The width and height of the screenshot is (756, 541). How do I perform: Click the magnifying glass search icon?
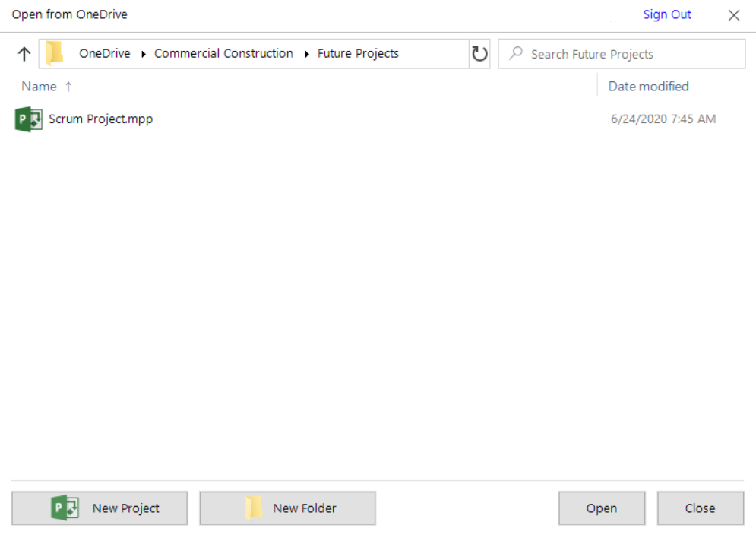pos(516,54)
